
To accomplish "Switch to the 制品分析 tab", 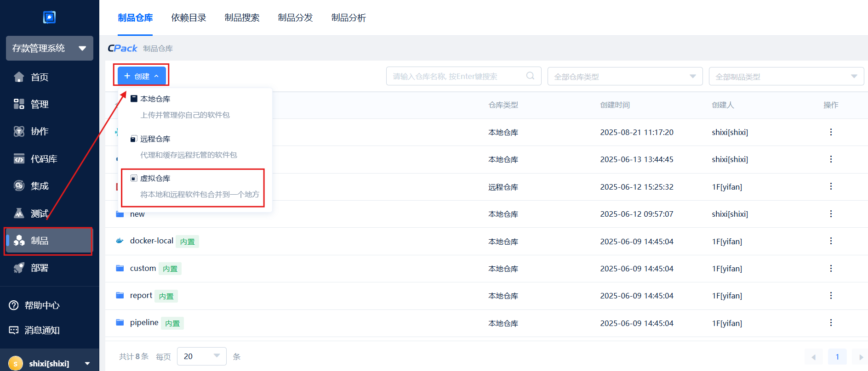I will point(348,18).
